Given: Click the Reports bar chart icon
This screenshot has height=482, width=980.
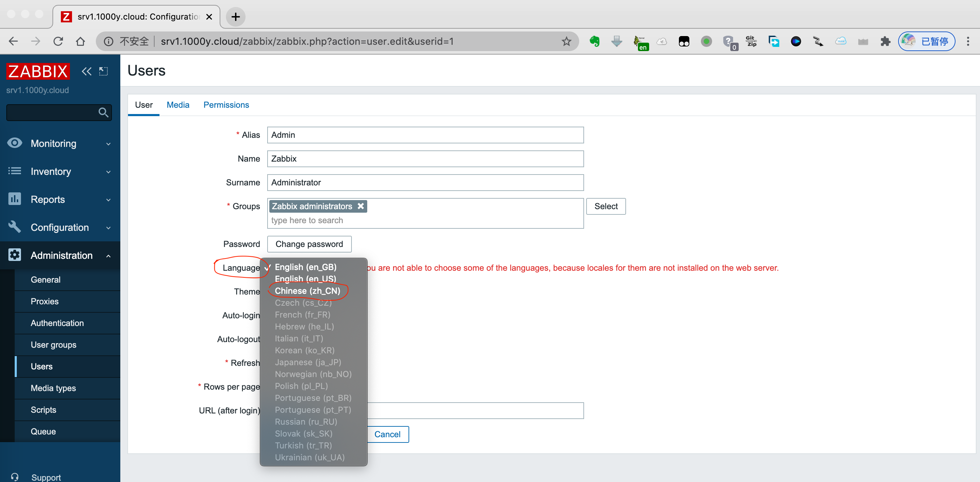Looking at the screenshot, I should [14, 199].
